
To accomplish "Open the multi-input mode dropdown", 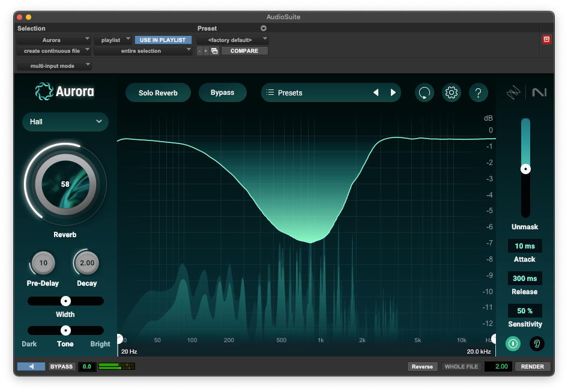I will tap(53, 65).
